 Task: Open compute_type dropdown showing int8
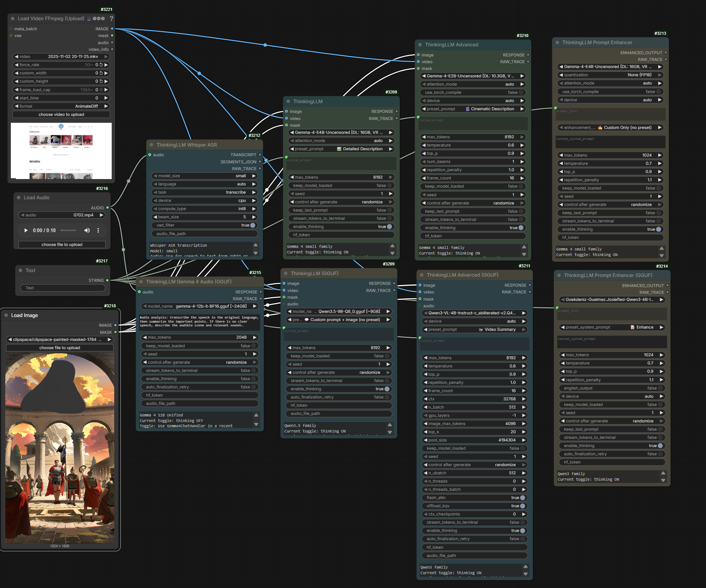(205, 209)
